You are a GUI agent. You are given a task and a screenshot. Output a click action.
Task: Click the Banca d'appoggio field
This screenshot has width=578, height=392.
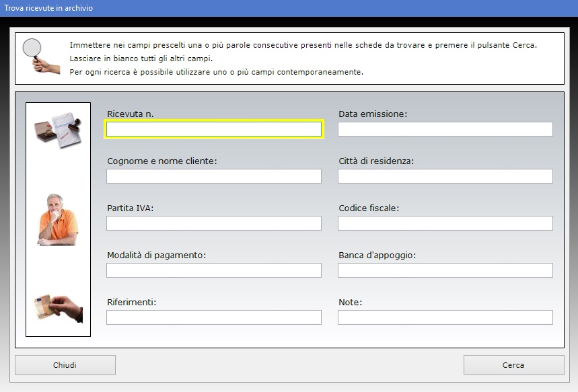click(445, 270)
